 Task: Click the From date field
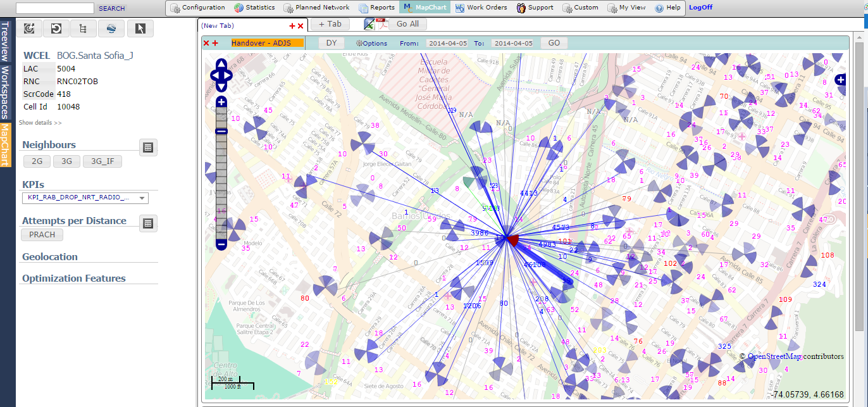[447, 44]
